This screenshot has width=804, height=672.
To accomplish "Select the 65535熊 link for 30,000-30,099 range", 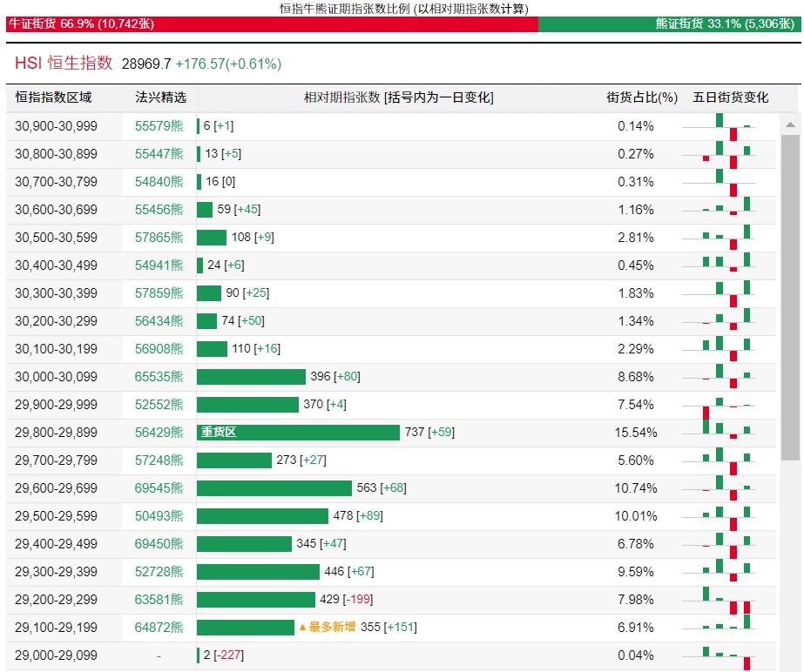I will click(x=159, y=377).
